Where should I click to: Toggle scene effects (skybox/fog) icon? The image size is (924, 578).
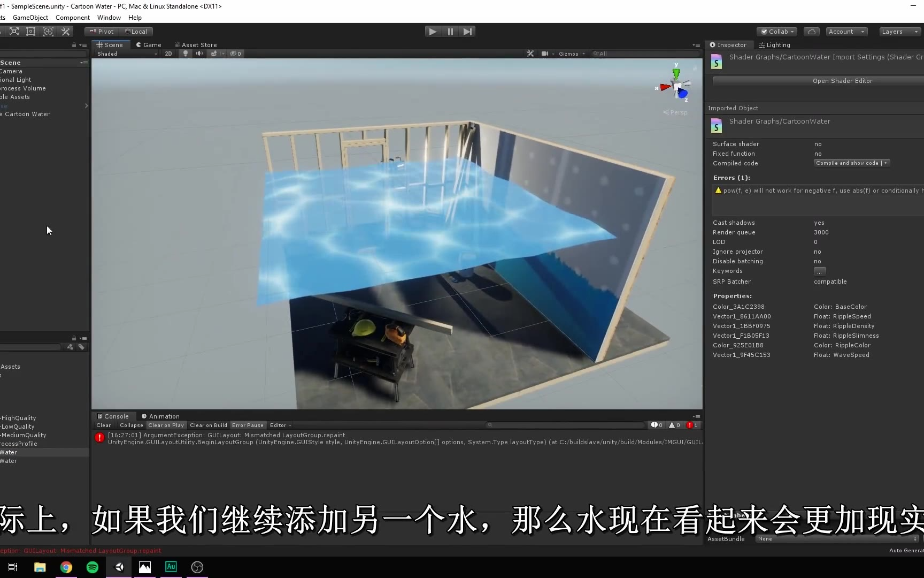(213, 54)
